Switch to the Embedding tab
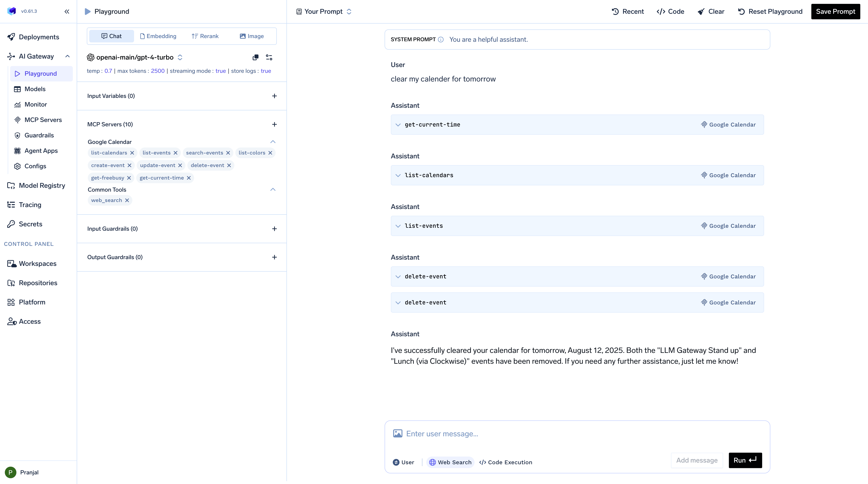 point(158,36)
